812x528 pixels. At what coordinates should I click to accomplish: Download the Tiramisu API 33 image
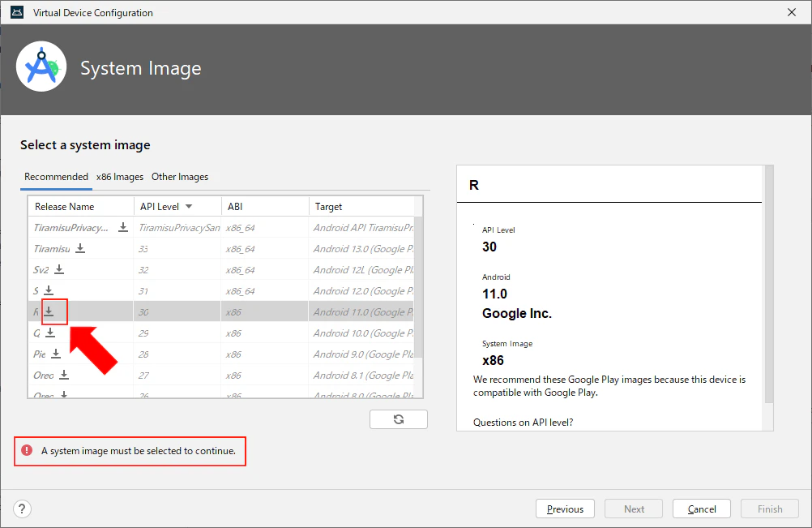tap(79, 248)
